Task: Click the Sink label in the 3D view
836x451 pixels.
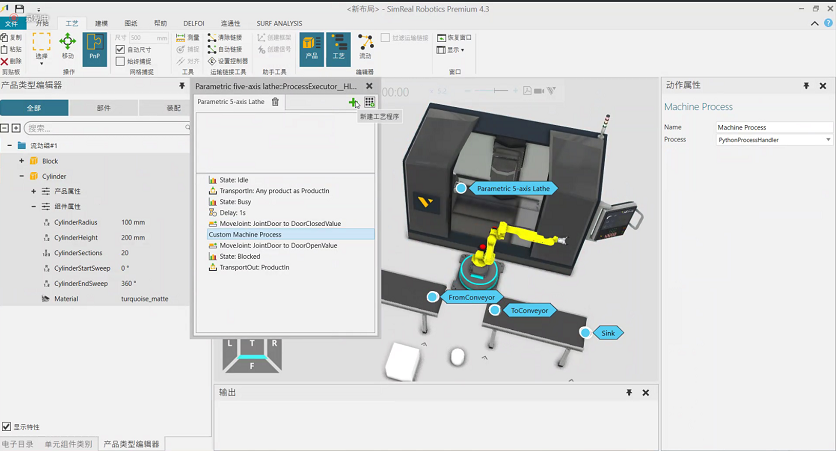Action: (608, 333)
